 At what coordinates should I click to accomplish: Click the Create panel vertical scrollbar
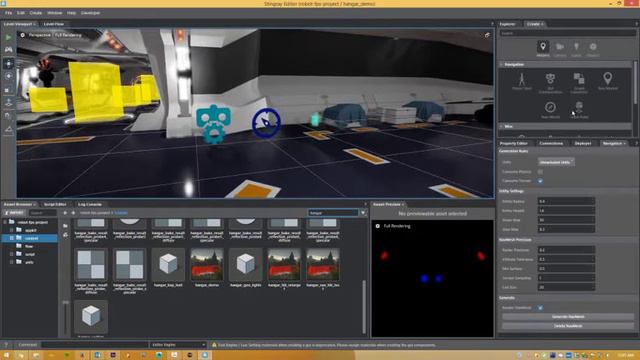coord(635,82)
